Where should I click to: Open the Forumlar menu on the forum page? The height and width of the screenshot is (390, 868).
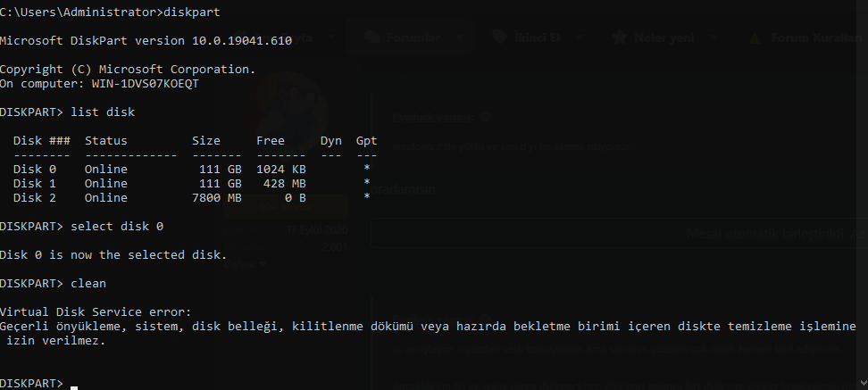tap(413, 37)
